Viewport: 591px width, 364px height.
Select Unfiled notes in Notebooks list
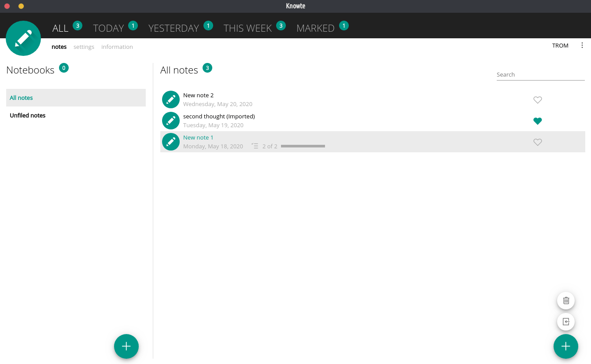(28, 115)
